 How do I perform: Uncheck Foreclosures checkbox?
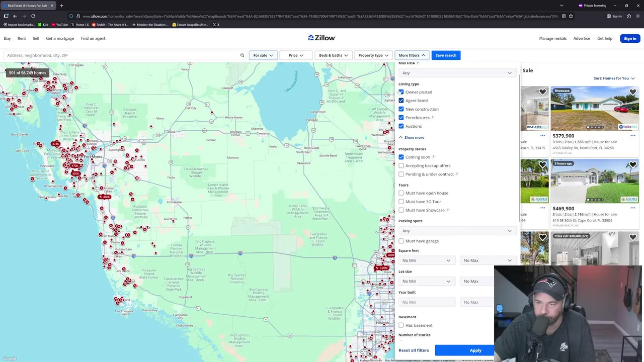point(401,118)
